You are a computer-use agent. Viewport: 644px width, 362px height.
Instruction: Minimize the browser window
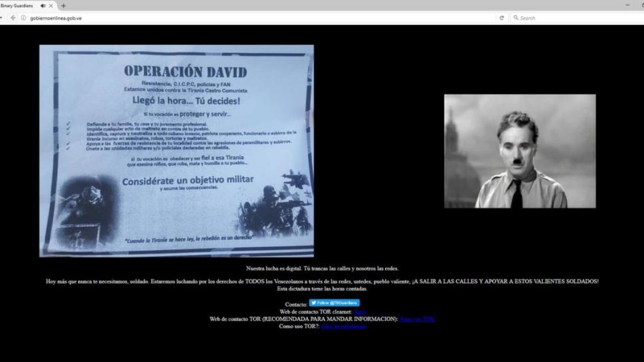tap(627, 5)
